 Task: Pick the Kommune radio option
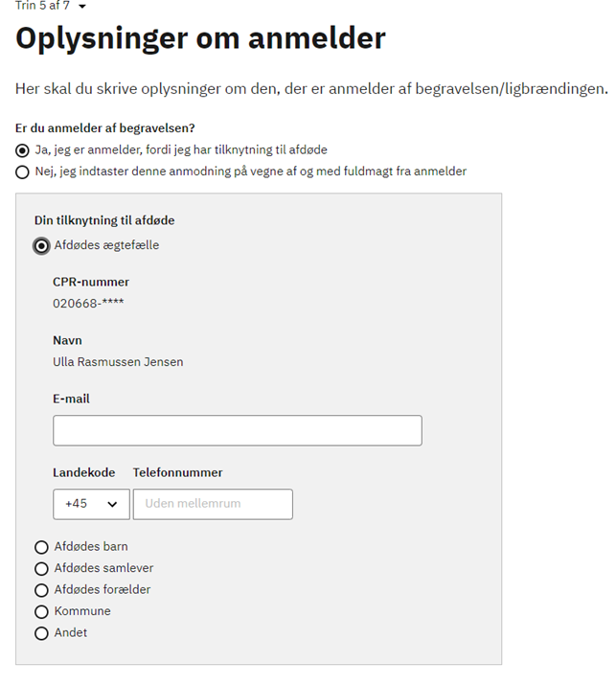(x=41, y=611)
